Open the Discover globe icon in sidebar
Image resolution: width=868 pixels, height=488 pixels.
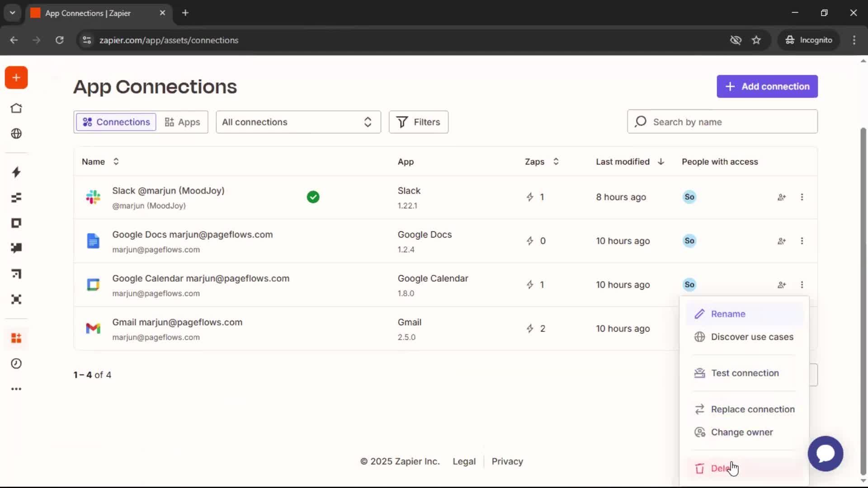[x=16, y=134]
